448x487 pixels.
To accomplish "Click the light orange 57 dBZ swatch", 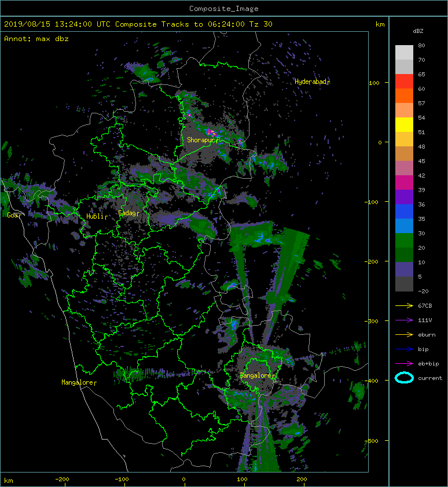I will (404, 110).
